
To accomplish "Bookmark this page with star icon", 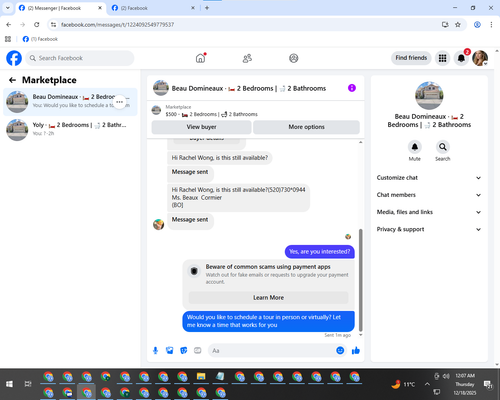I will click(x=458, y=24).
